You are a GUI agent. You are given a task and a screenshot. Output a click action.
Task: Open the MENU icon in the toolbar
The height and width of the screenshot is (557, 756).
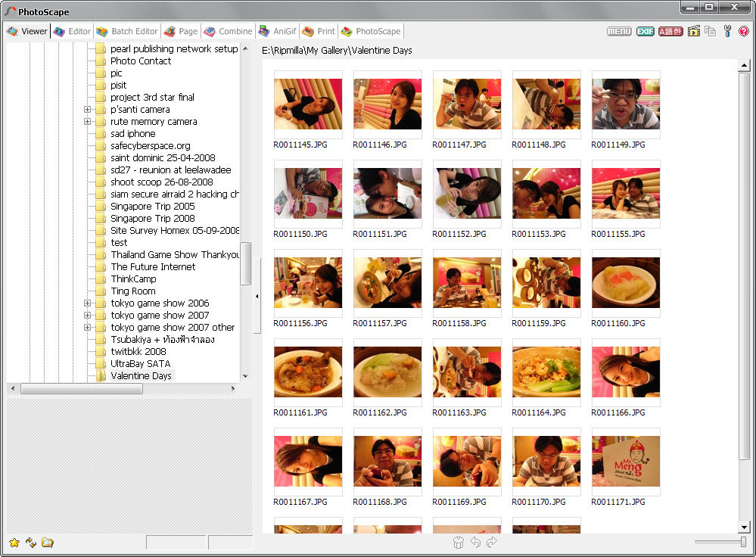(619, 31)
